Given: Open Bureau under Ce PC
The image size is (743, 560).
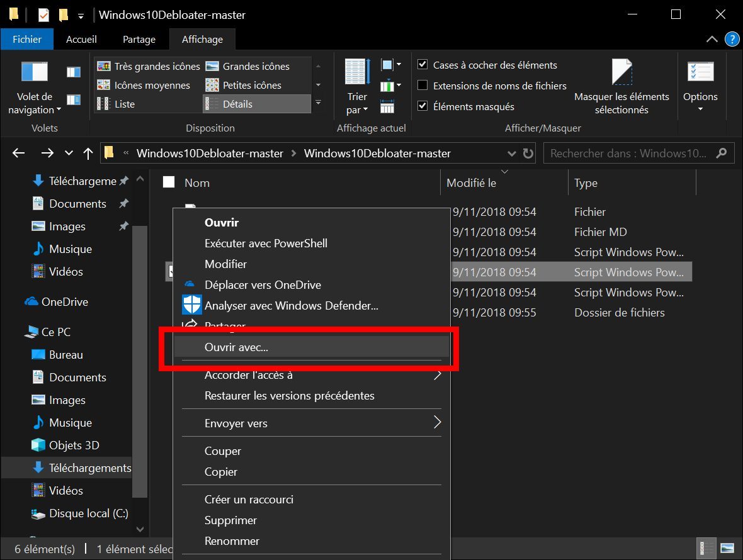Looking at the screenshot, I should (x=57, y=354).
